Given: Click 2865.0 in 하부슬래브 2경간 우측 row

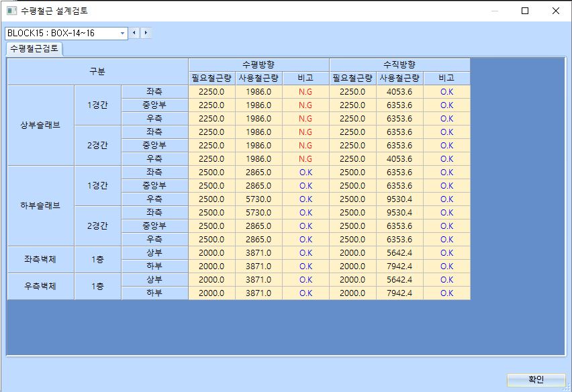Looking at the screenshot, I should [258, 240].
